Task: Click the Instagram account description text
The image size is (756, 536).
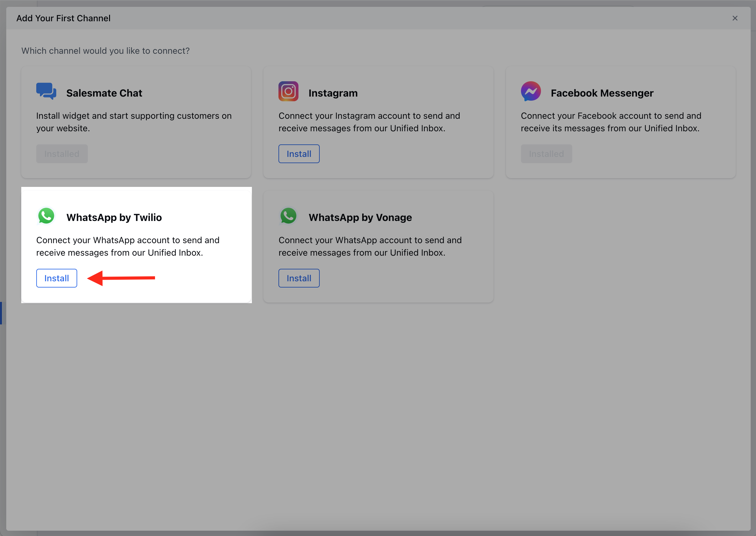Action: pos(369,122)
